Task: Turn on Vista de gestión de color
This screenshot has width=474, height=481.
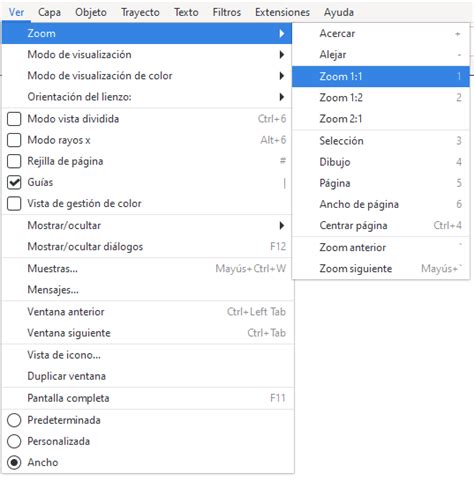Action: [x=14, y=204]
